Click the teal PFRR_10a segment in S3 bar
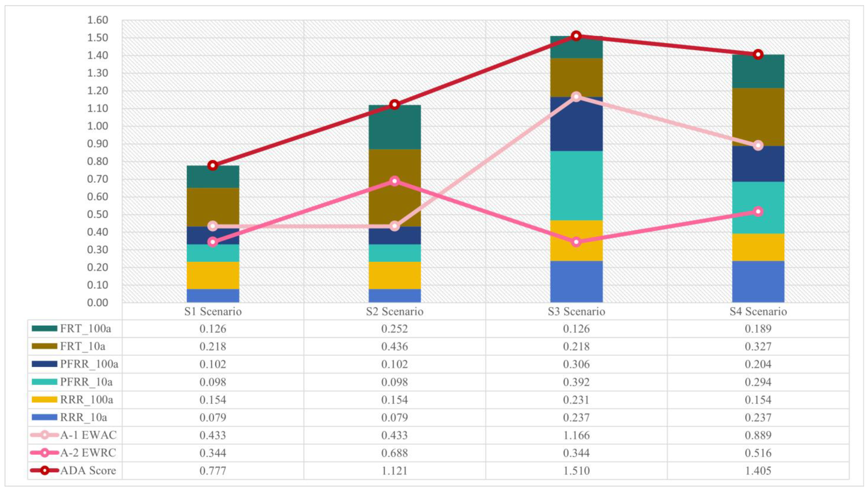Screen dimensions: 868x490 point(576,186)
